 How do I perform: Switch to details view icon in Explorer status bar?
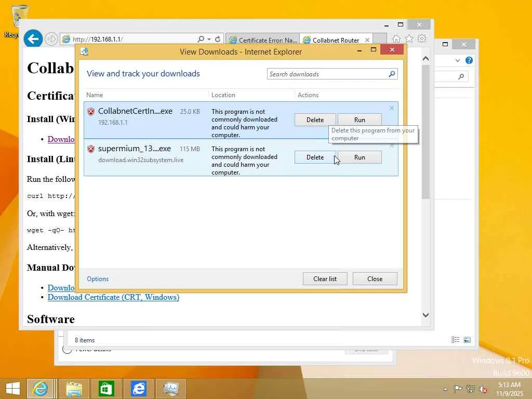[455, 340]
